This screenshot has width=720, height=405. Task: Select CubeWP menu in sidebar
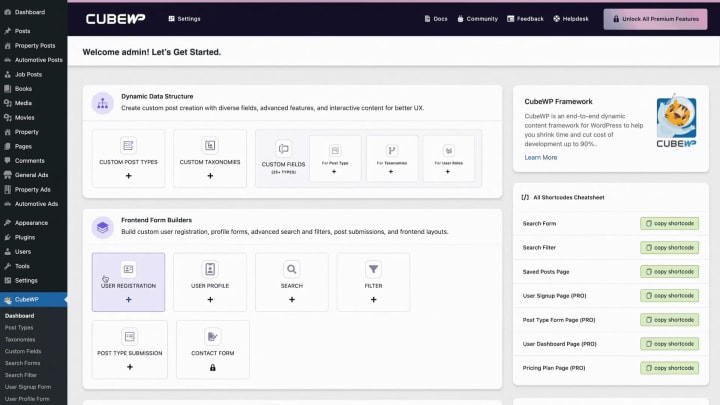[34, 299]
